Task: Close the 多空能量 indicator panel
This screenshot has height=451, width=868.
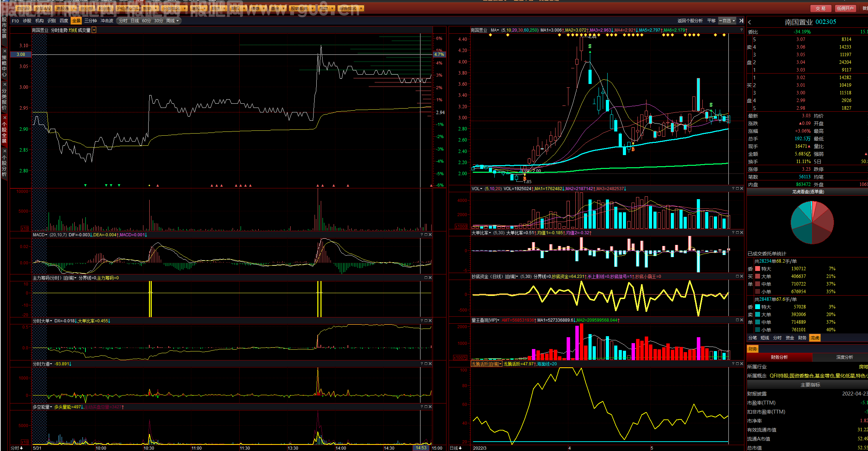Action: (430, 407)
